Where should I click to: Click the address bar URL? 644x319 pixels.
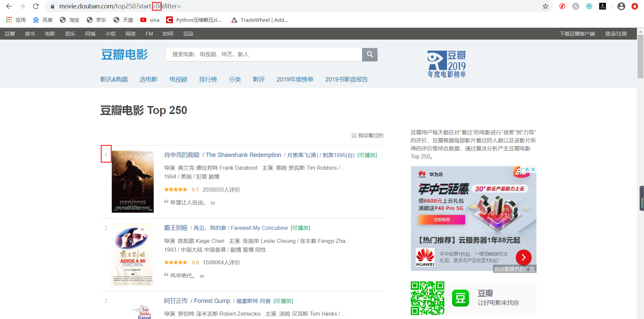point(120,6)
